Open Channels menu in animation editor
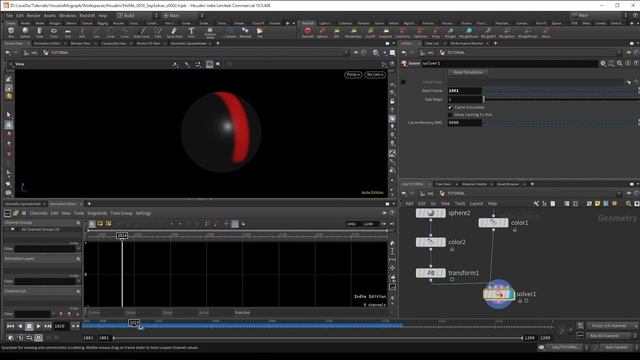This screenshot has height=360, width=640. [38, 213]
